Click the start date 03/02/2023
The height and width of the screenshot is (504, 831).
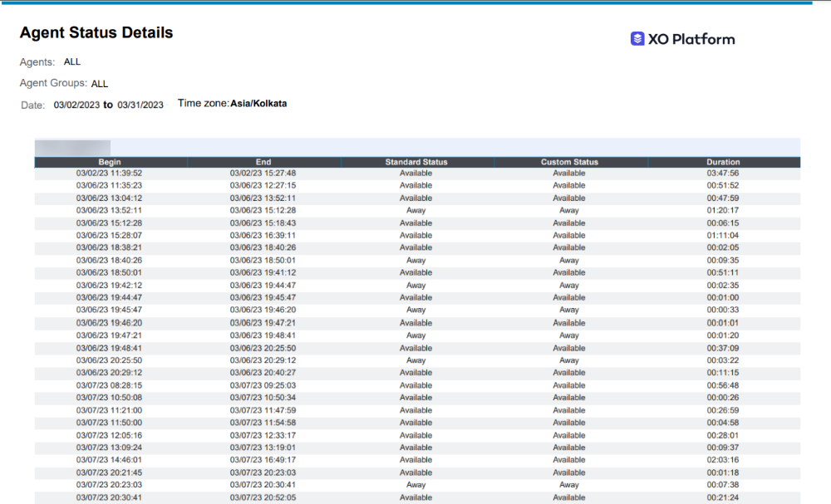76,105
